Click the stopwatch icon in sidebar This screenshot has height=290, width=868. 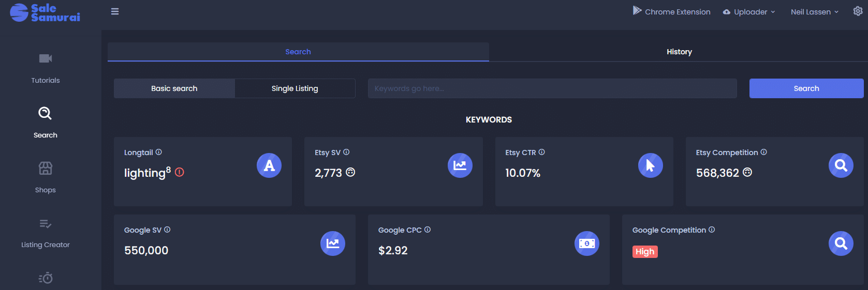point(46,278)
